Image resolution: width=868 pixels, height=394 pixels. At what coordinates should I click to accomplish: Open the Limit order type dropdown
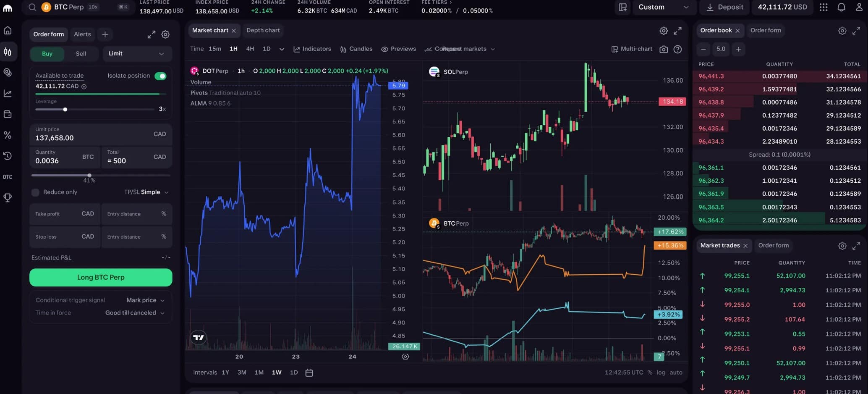click(x=137, y=54)
